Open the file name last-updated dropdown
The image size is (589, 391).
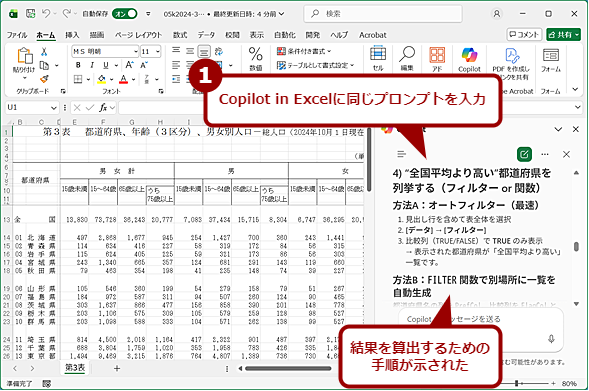(x=281, y=14)
